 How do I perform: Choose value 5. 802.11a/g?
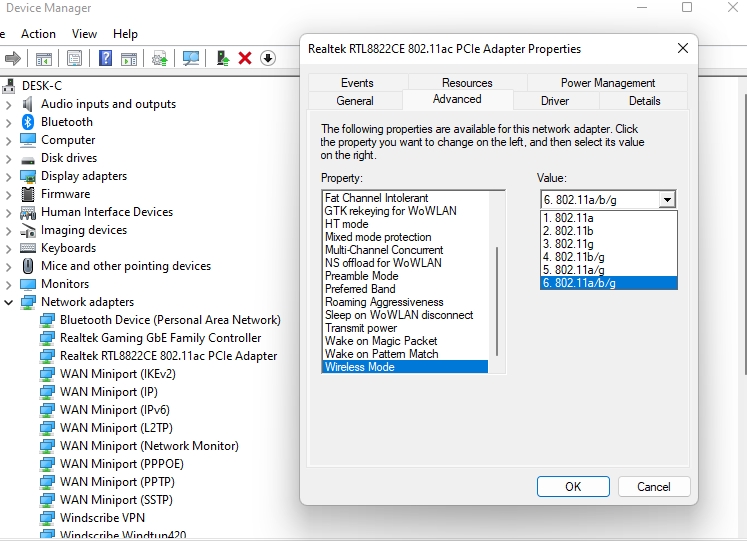point(609,270)
